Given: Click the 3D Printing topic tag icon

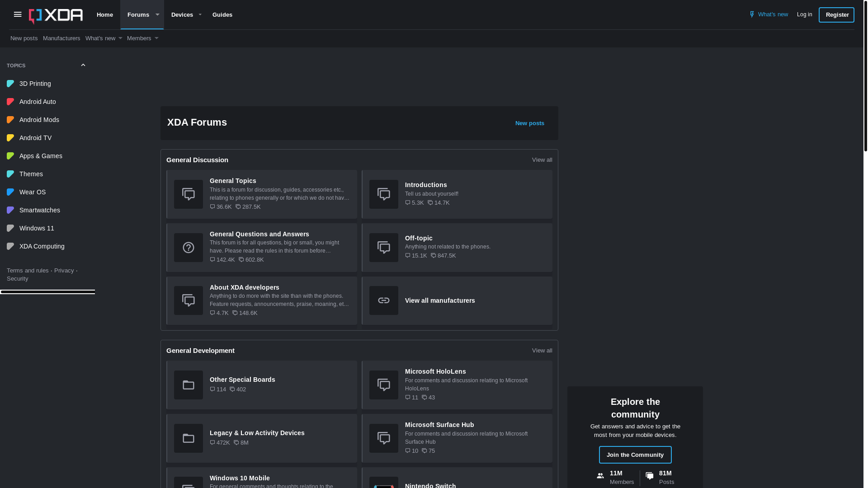Looking at the screenshot, I should (10, 84).
